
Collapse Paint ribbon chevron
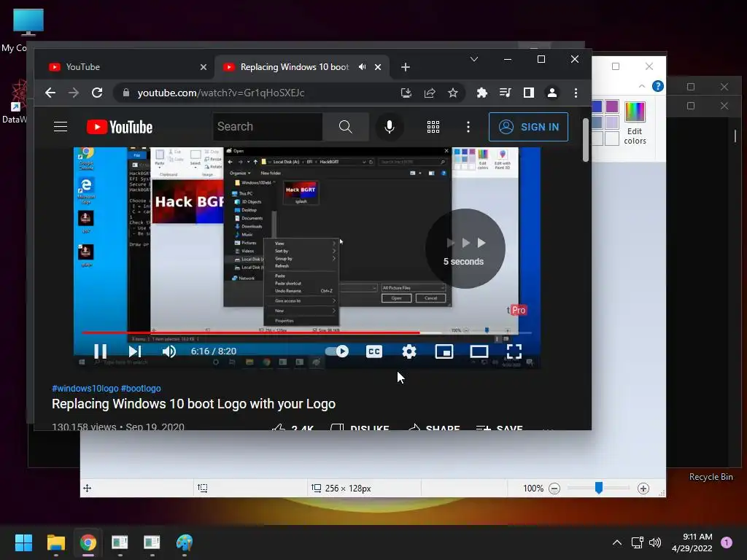pos(642,86)
